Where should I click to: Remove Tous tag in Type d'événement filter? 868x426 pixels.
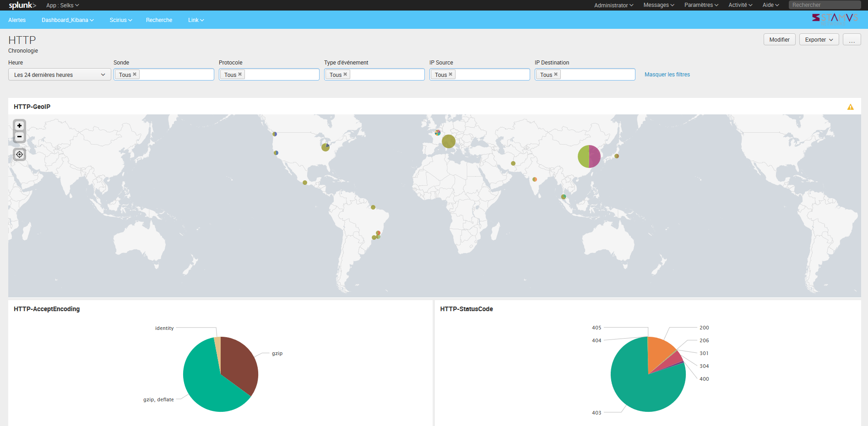(345, 74)
